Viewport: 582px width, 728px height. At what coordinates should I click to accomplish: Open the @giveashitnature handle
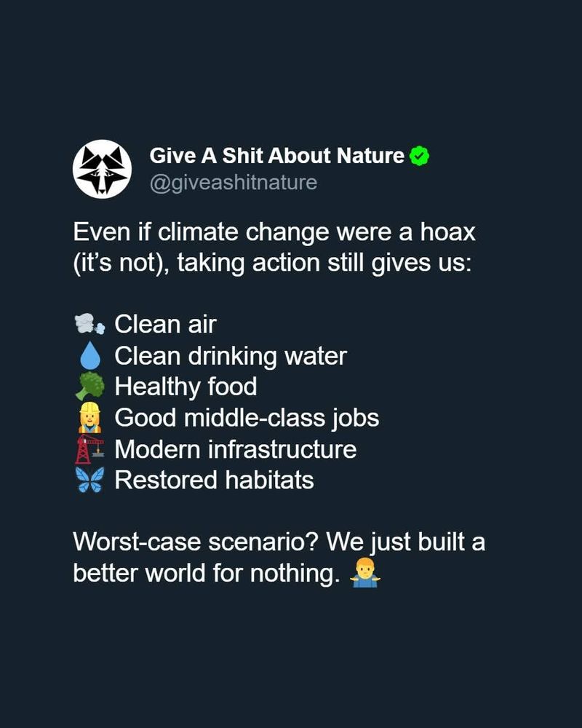234,182
